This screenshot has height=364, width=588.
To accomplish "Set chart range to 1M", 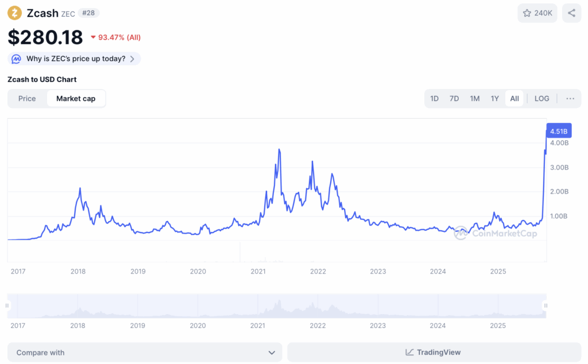I will [x=475, y=99].
